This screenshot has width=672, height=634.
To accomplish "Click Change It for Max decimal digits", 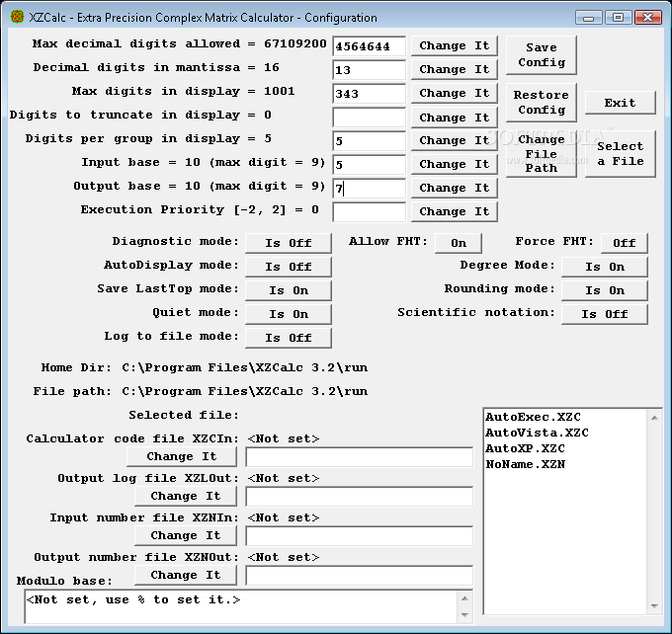I will [x=454, y=45].
